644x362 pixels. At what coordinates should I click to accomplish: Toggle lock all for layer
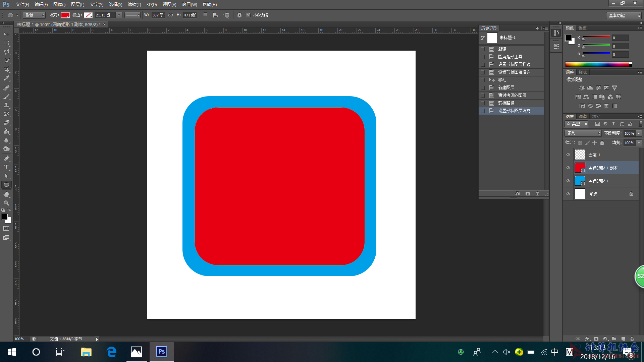point(602,143)
